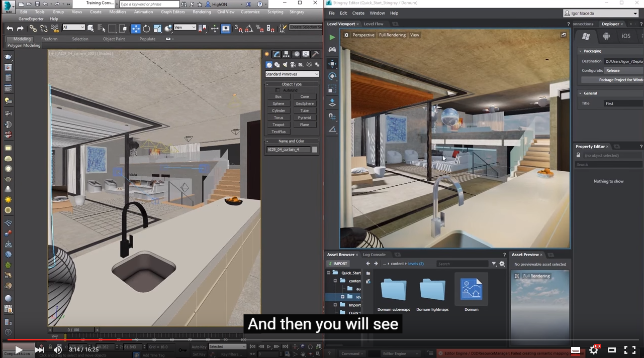Toggle Full Rendering mode in viewport

click(392, 35)
